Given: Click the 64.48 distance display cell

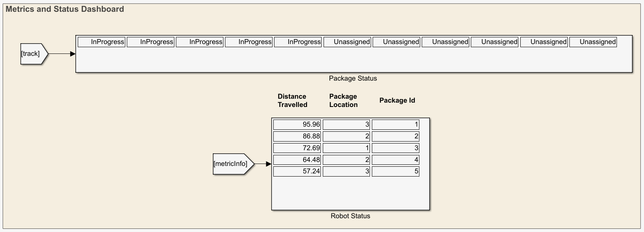Looking at the screenshot, I should coord(297,160).
